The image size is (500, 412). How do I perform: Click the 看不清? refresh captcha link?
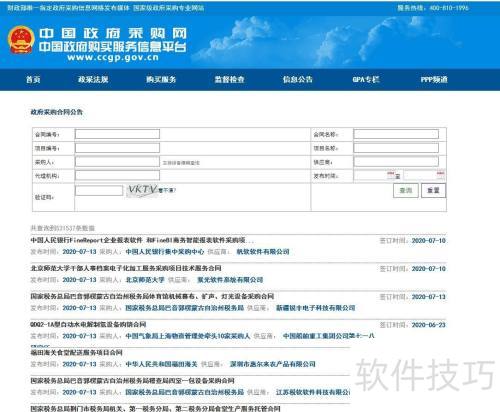pyautogui.click(x=167, y=190)
